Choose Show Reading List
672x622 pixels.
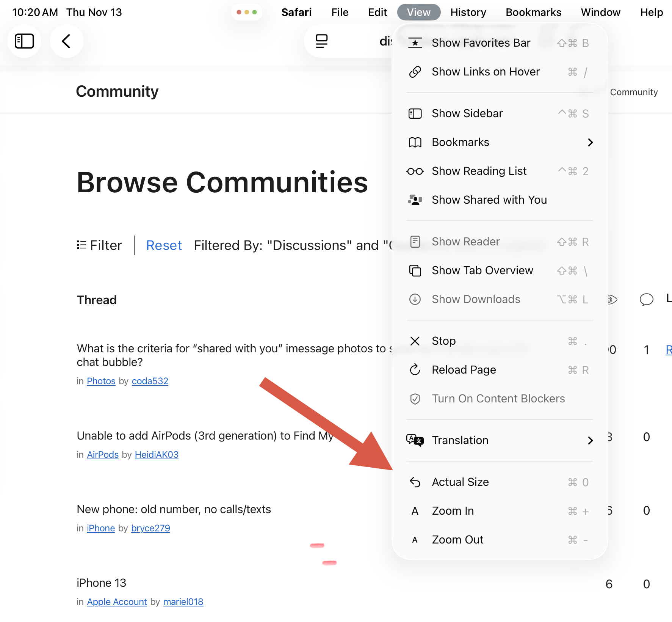(500, 171)
